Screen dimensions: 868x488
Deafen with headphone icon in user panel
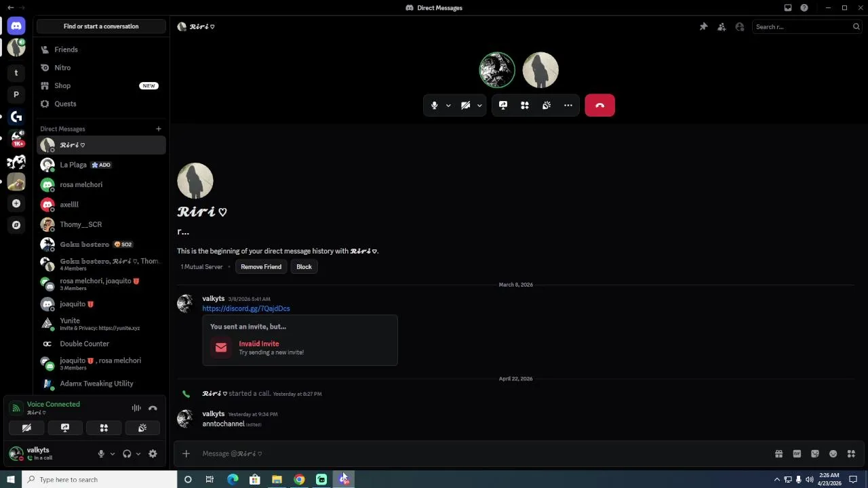tap(127, 454)
